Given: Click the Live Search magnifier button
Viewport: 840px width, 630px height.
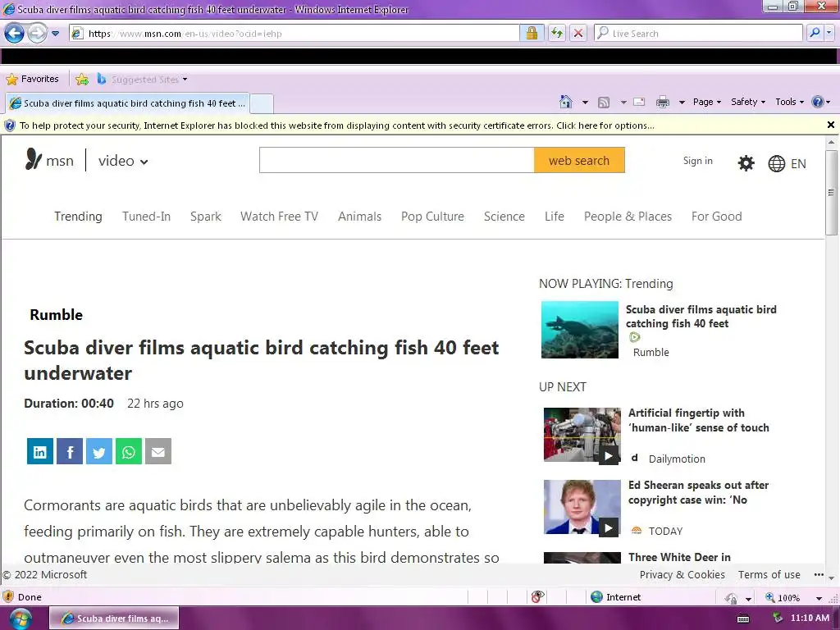Looking at the screenshot, I should 815,33.
